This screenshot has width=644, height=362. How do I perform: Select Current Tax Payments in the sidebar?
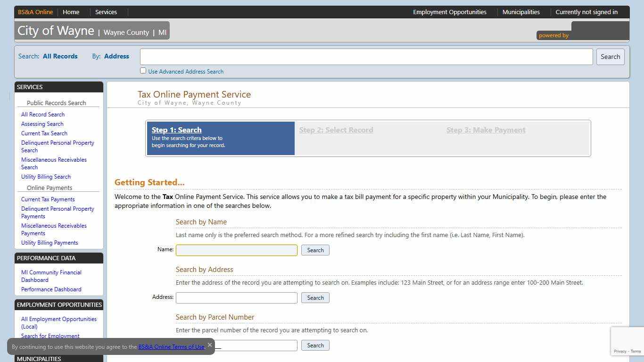(48, 199)
